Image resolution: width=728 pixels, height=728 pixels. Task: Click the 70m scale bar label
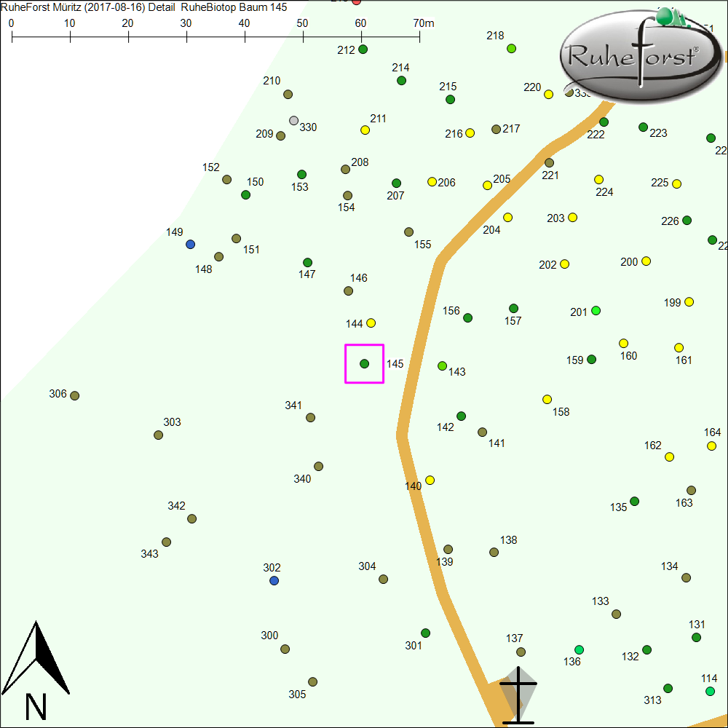[424, 23]
